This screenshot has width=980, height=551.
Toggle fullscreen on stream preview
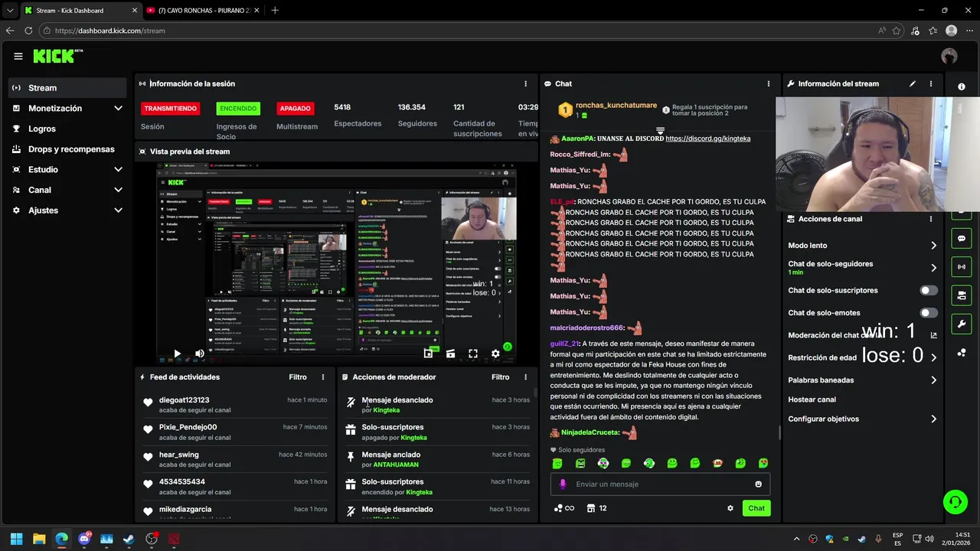473,354
